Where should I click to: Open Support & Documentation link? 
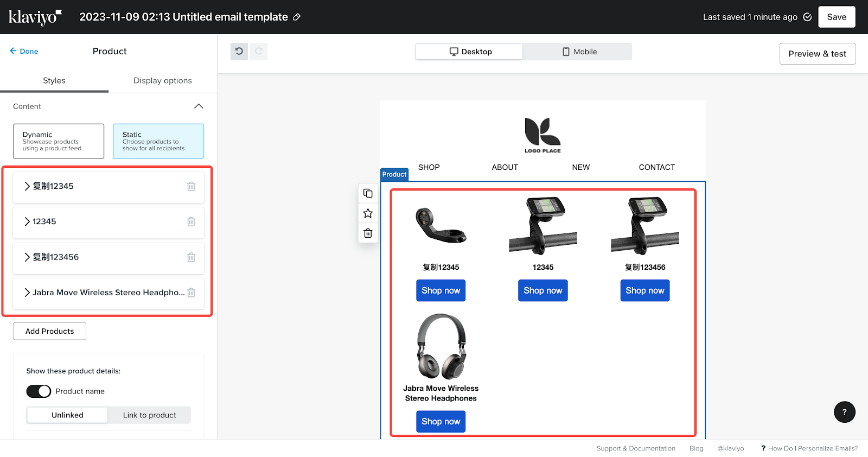636,448
